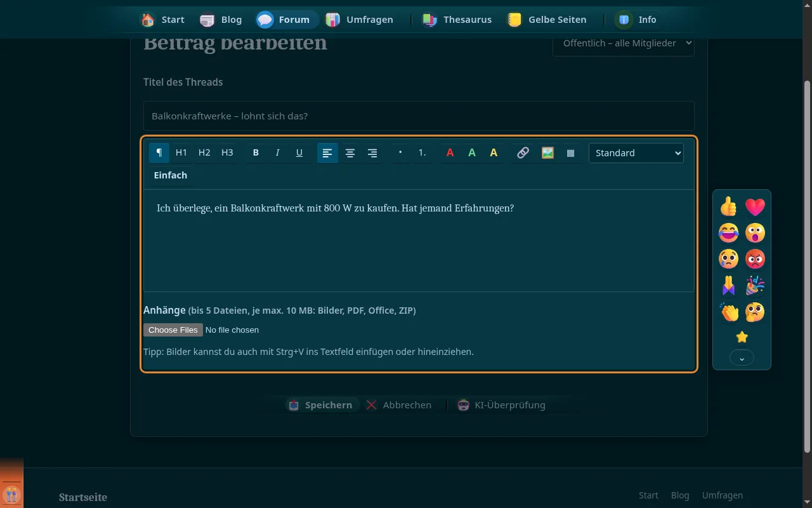
Task: Open the Standard font dropdown
Action: (636, 153)
